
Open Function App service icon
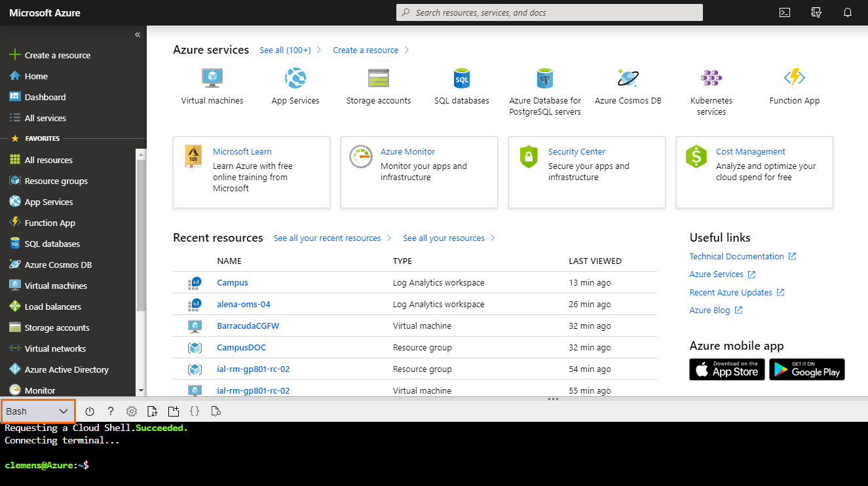(x=795, y=78)
